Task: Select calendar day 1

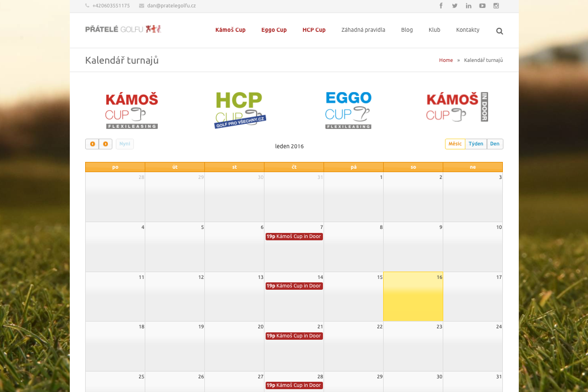Action: (354, 197)
